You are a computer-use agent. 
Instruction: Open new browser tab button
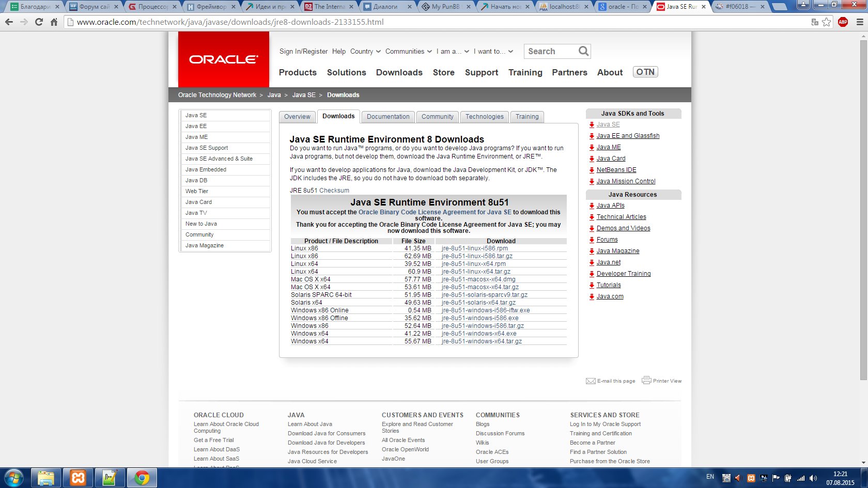779,7
